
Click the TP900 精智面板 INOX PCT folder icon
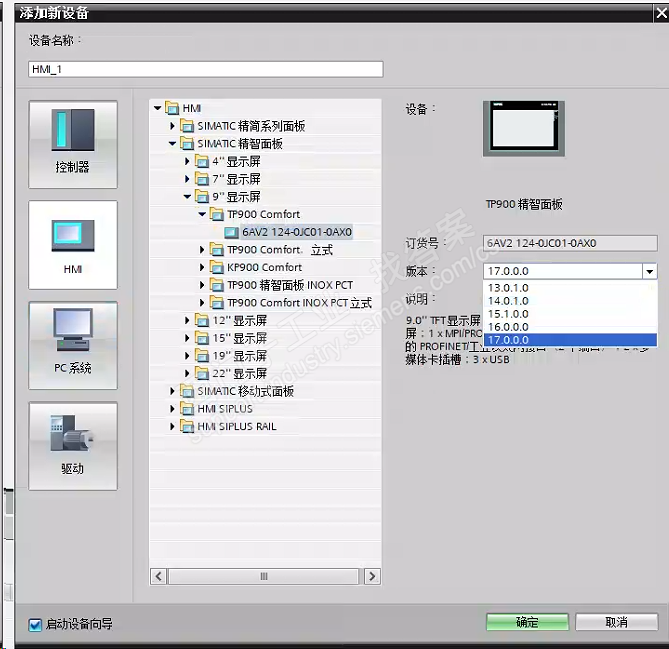pyautogui.click(x=217, y=285)
